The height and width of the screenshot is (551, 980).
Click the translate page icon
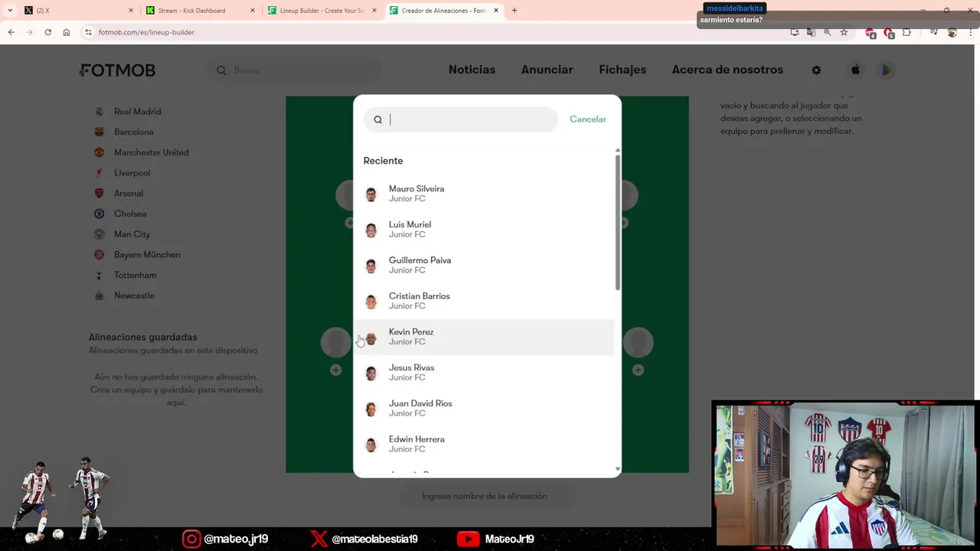click(x=811, y=32)
